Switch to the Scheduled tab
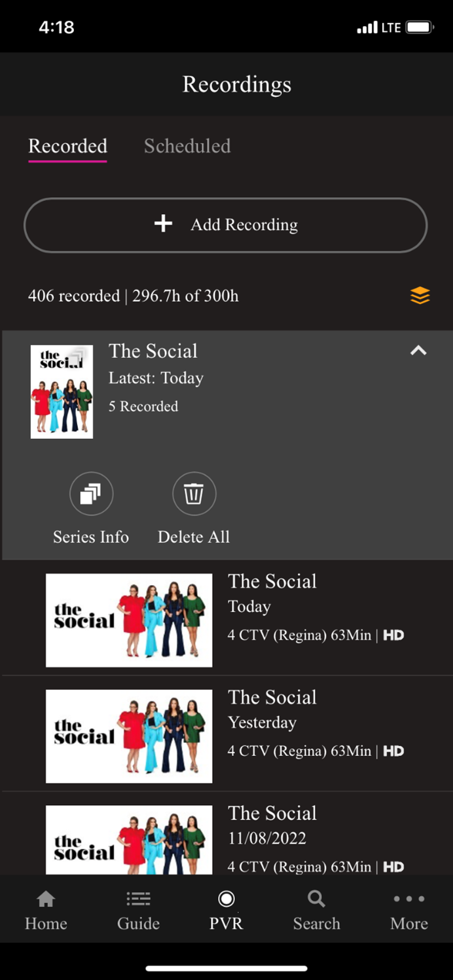This screenshot has height=980, width=453. pyautogui.click(x=187, y=147)
